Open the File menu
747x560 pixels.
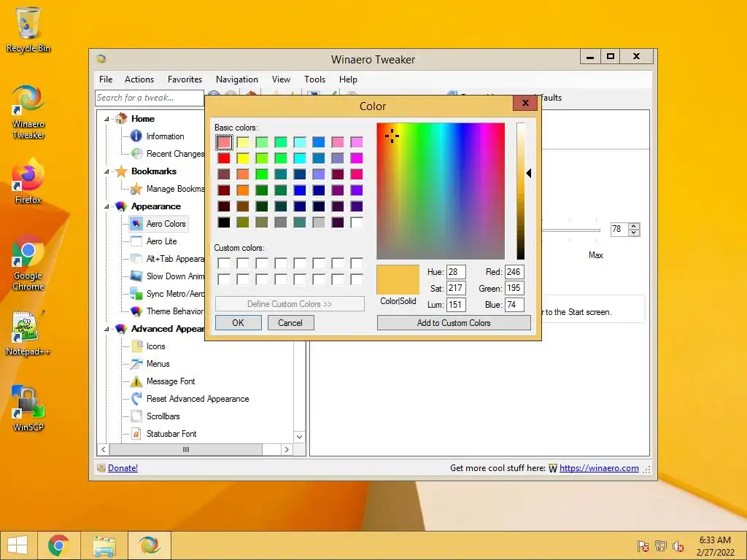click(x=106, y=79)
